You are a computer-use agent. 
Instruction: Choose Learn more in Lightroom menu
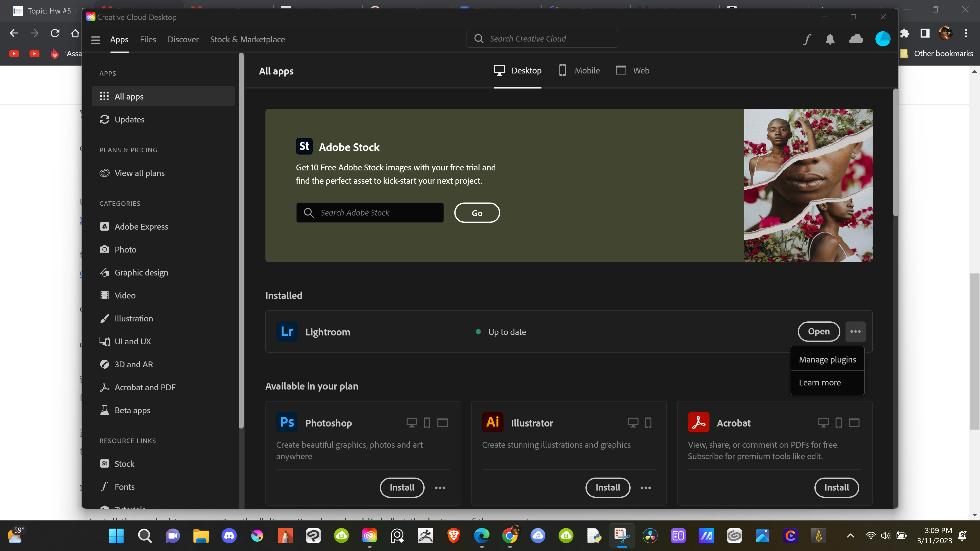pyautogui.click(x=820, y=383)
